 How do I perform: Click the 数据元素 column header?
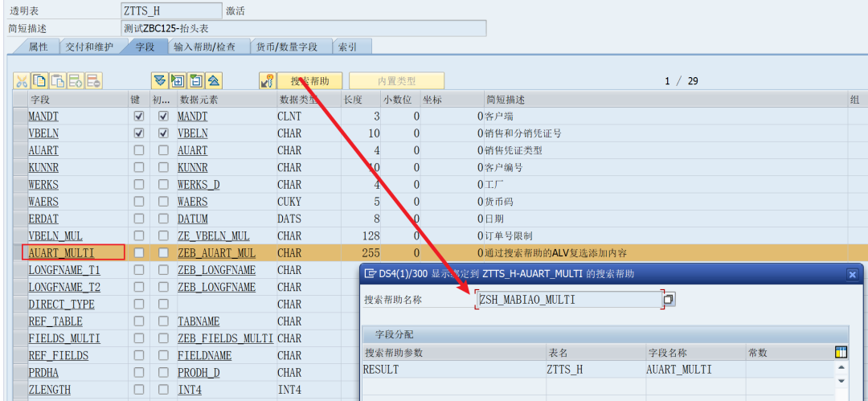click(226, 100)
